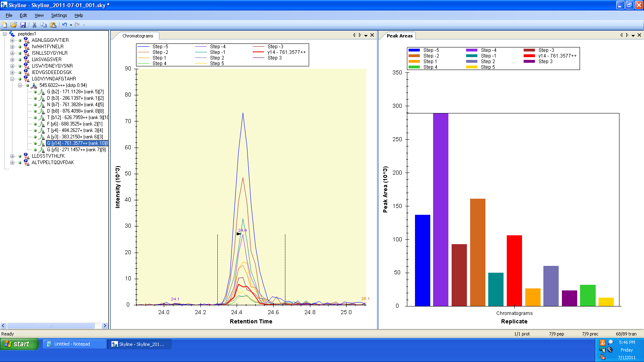Click the purple Step -4 bar in Peak Areas
The width and height of the screenshot is (644, 362).
coord(440,209)
